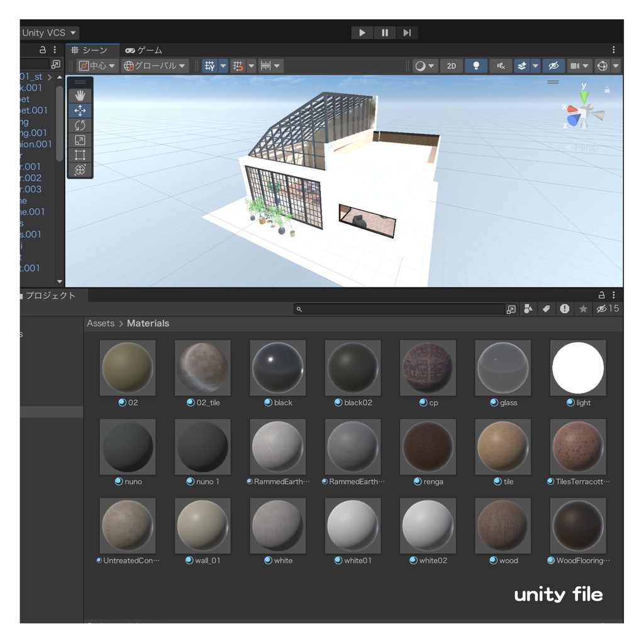
Task: Toggle the Project panel lock
Action: [601, 295]
